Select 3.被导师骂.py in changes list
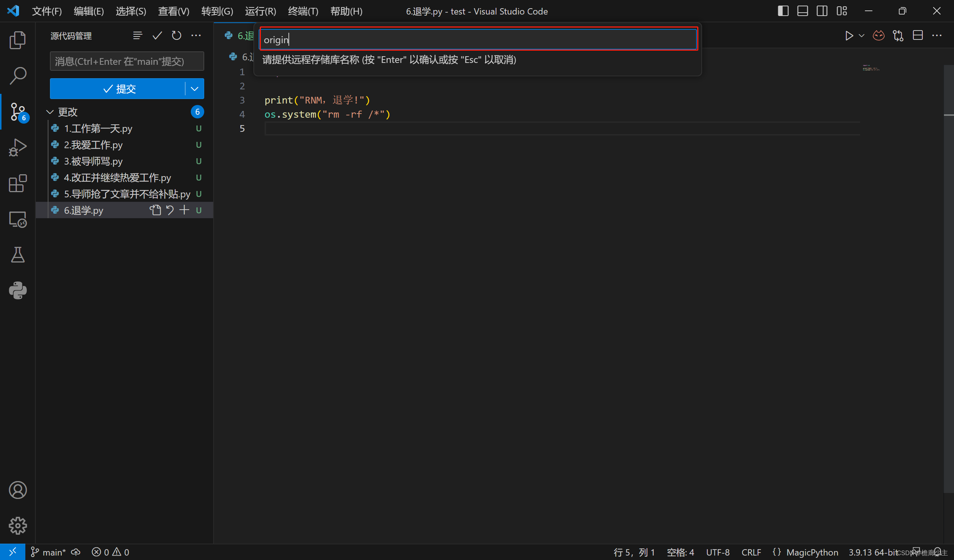Image resolution: width=954 pixels, height=560 pixels. click(x=125, y=161)
